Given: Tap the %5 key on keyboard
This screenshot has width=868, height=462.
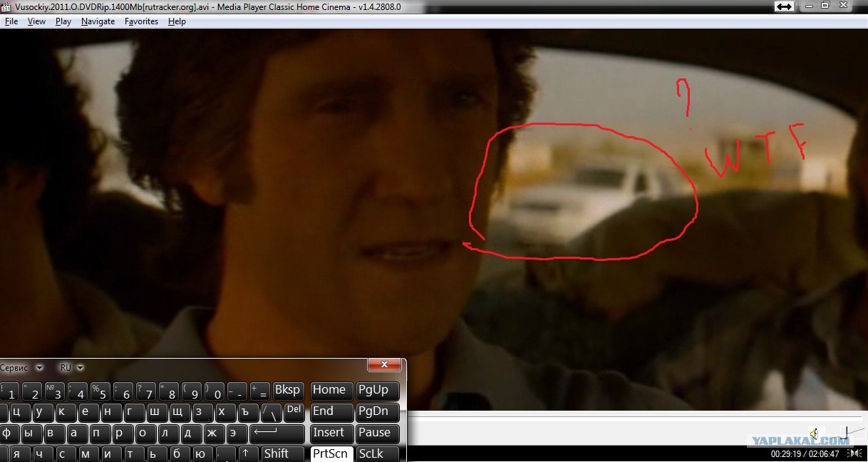Looking at the screenshot, I should tap(100, 391).
